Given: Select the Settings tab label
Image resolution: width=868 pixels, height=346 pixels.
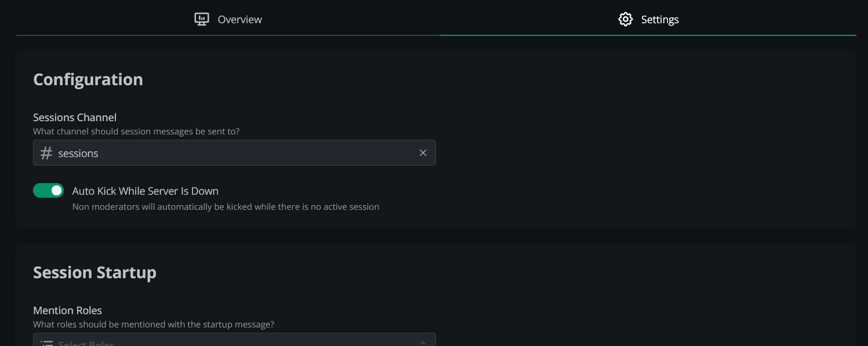Looking at the screenshot, I should [x=660, y=20].
